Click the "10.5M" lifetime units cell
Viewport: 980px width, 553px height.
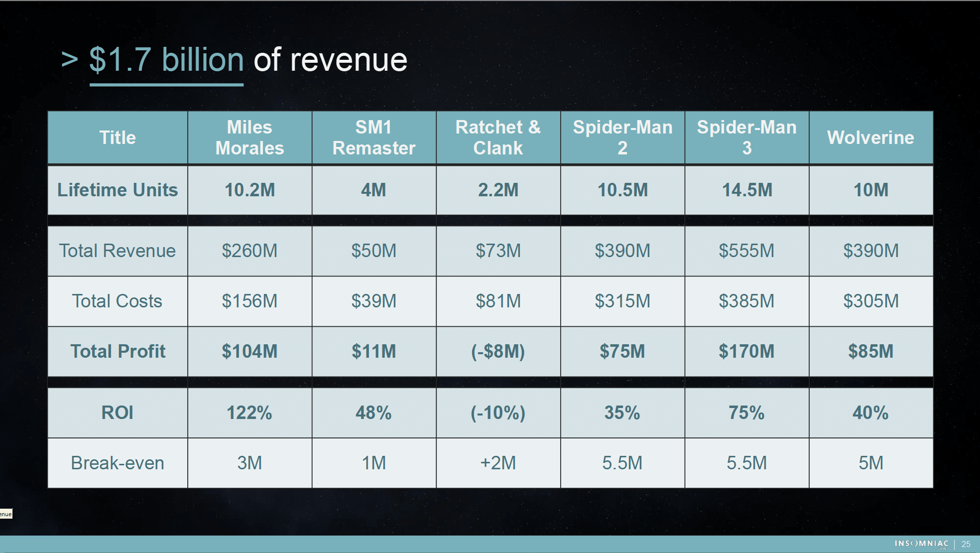622,190
